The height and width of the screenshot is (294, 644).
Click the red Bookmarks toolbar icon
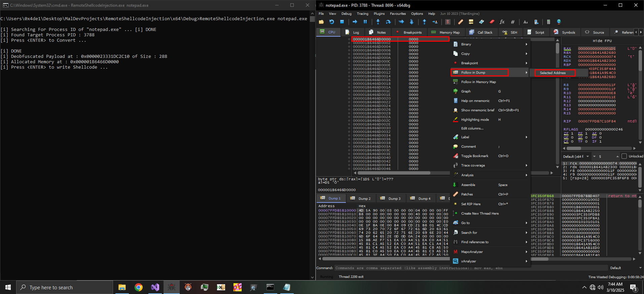492,22
